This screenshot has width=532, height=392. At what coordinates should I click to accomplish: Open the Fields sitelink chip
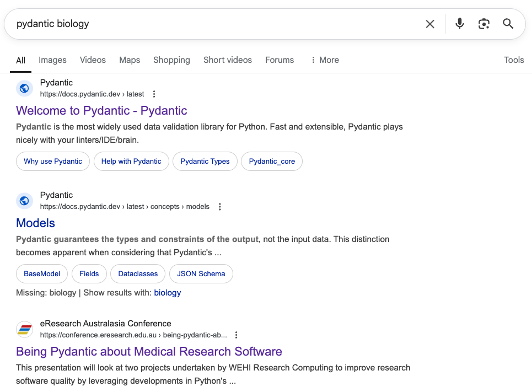coord(89,274)
